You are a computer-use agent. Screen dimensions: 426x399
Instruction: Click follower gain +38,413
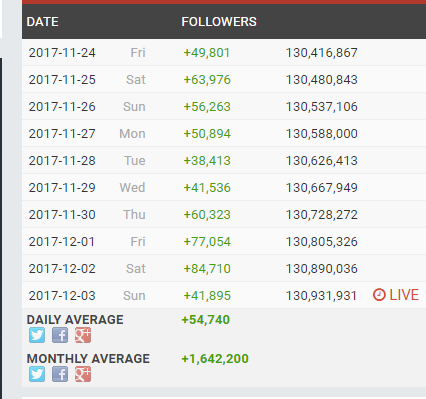point(207,161)
